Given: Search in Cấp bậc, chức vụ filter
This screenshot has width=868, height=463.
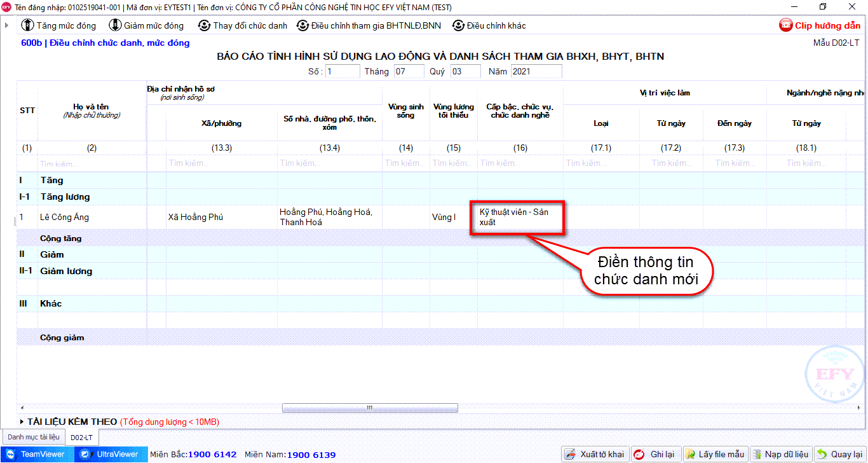Looking at the screenshot, I should pyautogui.click(x=520, y=163).
